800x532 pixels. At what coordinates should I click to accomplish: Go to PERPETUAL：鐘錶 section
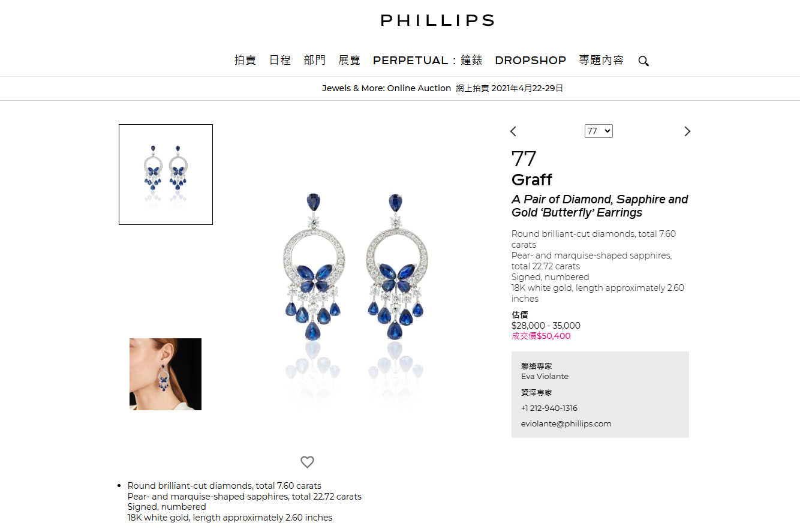[428, 60]
